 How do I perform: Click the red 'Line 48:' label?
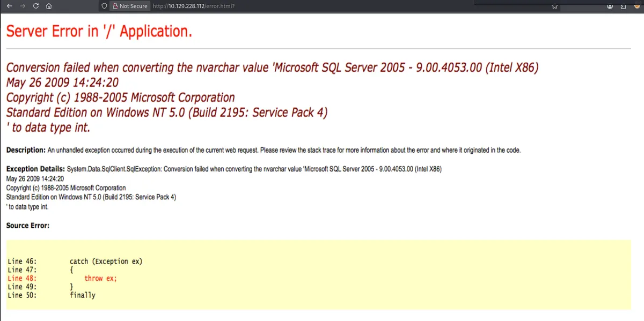click(x=22, y=278)
